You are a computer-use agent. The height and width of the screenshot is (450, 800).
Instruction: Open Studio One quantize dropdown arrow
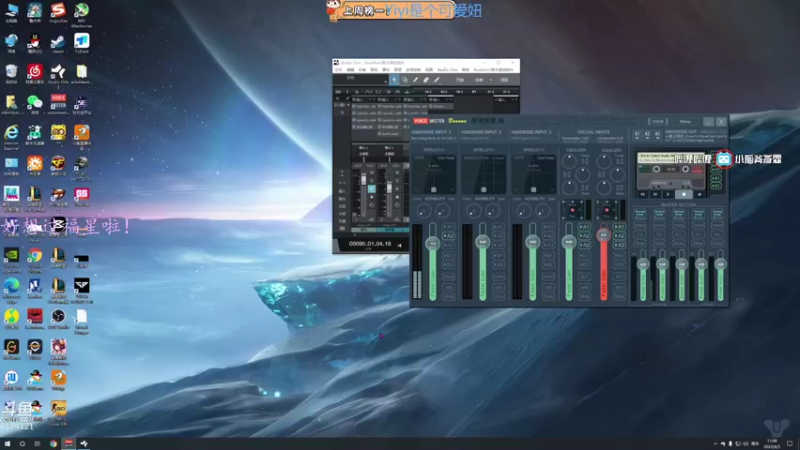490,80
